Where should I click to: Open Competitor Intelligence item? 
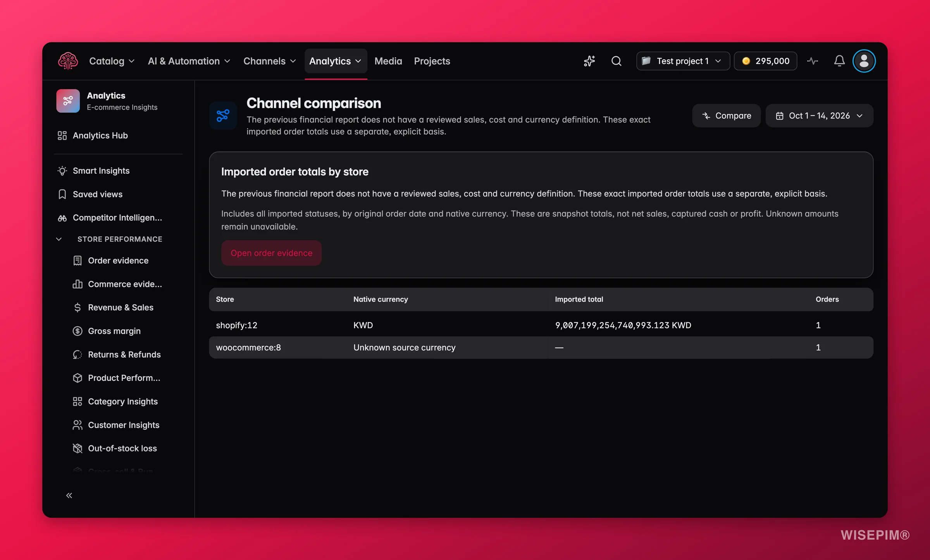pos(118,217)
